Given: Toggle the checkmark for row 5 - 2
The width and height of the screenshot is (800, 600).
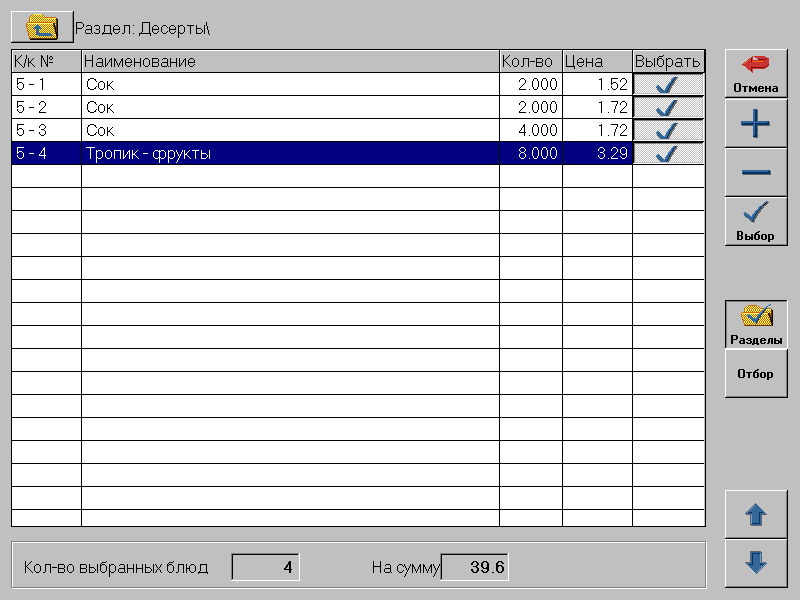Looking at the screenshot, I should tap(668, 107).
